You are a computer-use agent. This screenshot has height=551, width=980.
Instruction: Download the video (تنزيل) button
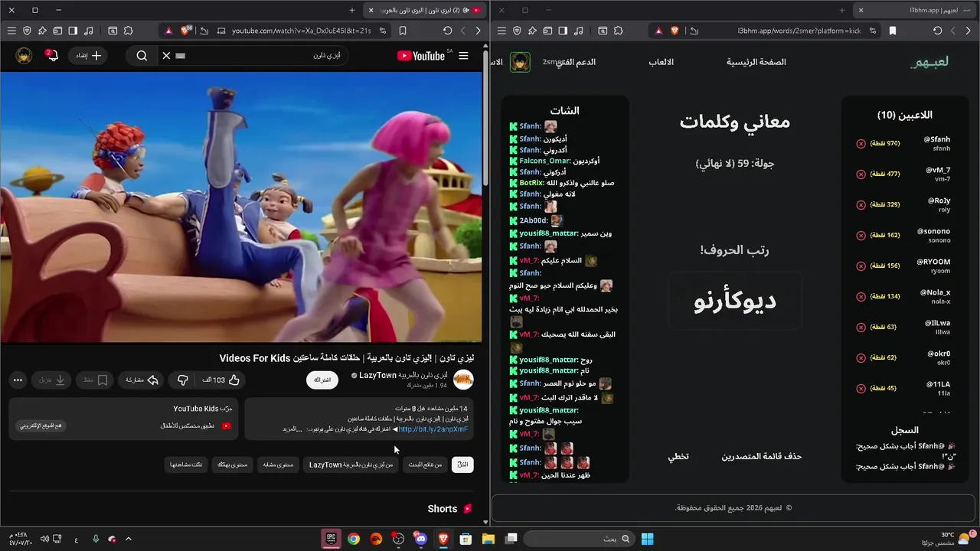pyautogui.click(x=52, y=380)
